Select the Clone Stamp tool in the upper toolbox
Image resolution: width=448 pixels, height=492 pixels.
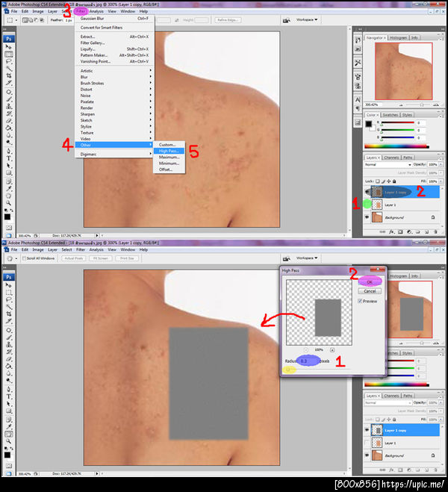8,107
